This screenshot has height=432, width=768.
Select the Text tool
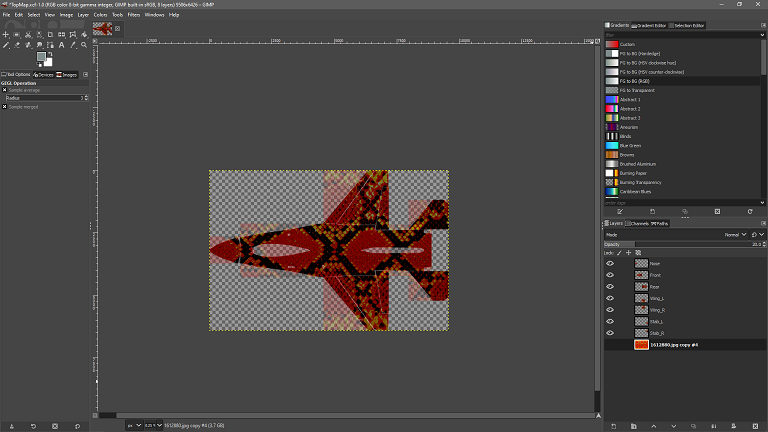(61, 45)
